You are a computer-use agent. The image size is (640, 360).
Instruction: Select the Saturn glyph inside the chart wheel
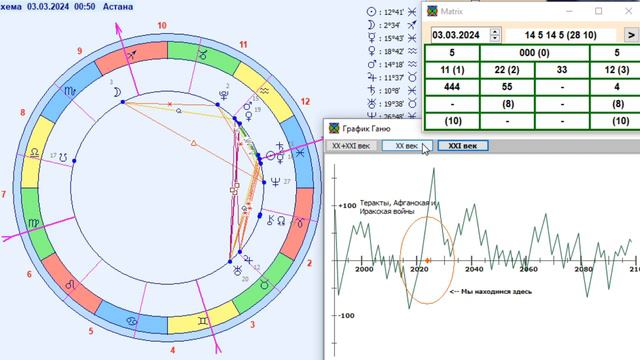pos(280,146)
